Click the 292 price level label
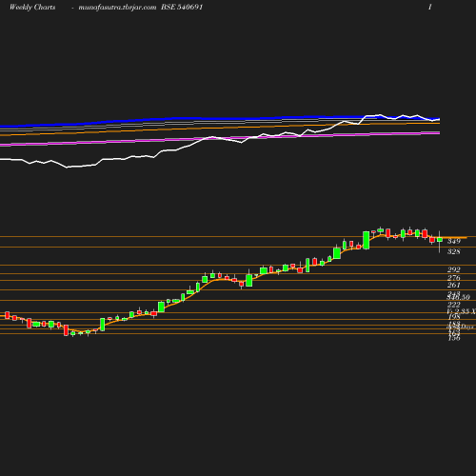 [x=454, y=269]
